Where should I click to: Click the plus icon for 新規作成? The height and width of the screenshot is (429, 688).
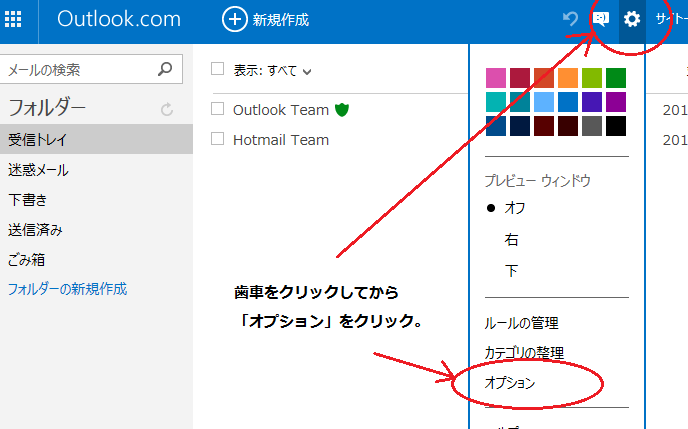coord(234,19)
